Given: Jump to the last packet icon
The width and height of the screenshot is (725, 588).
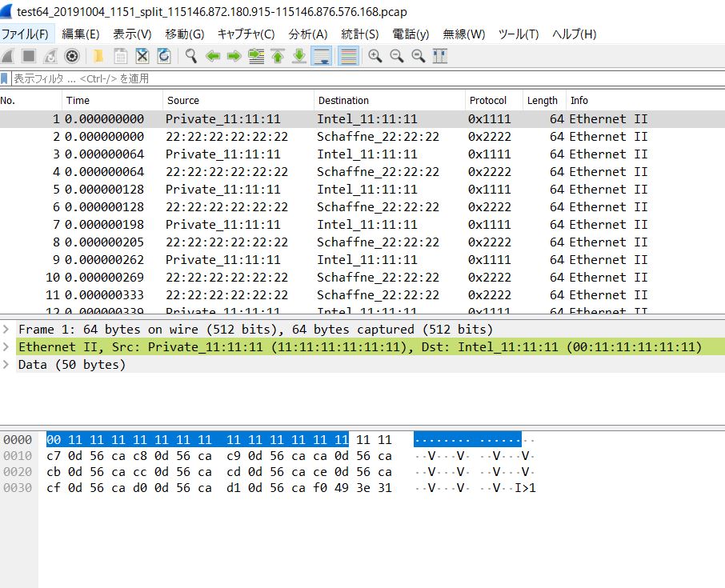Looking at the screenshot, I should (x=299, y=56).
